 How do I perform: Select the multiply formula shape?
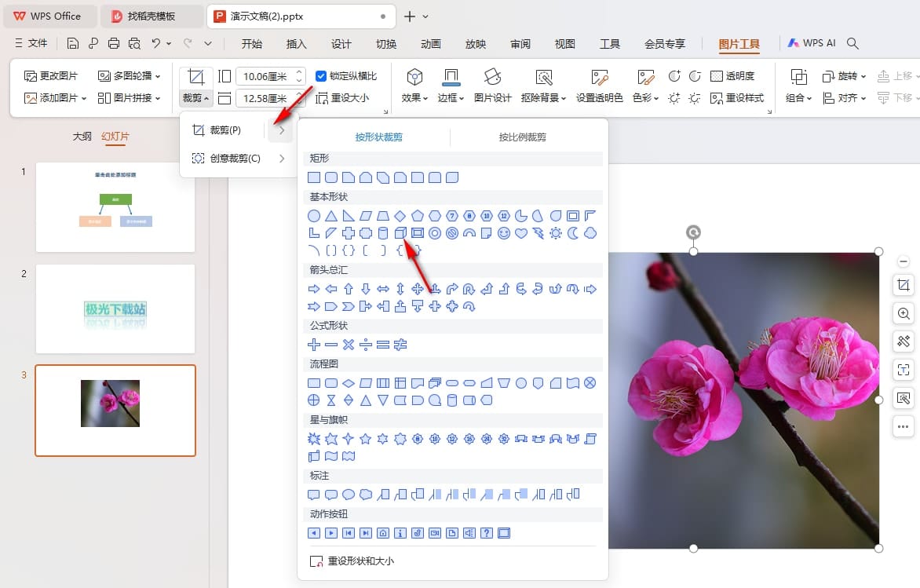point(349,345)
